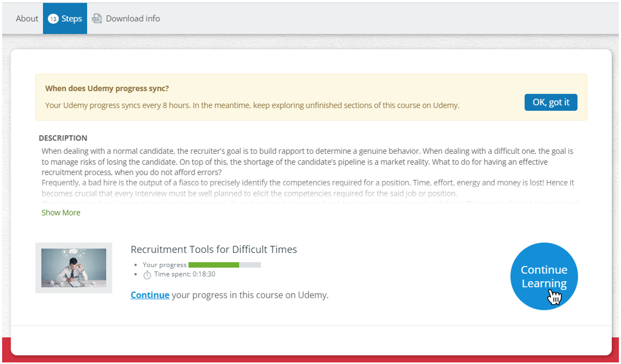Click the course progress bar

point(224,264)
